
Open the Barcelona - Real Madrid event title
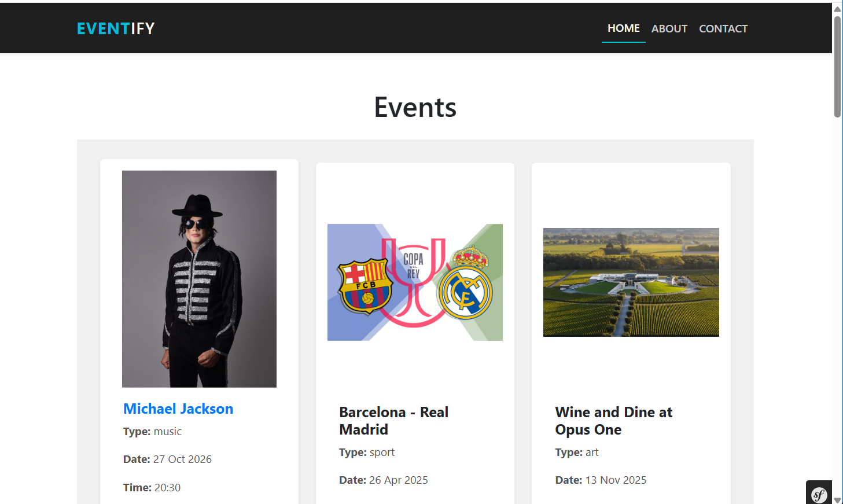(393, 421)
